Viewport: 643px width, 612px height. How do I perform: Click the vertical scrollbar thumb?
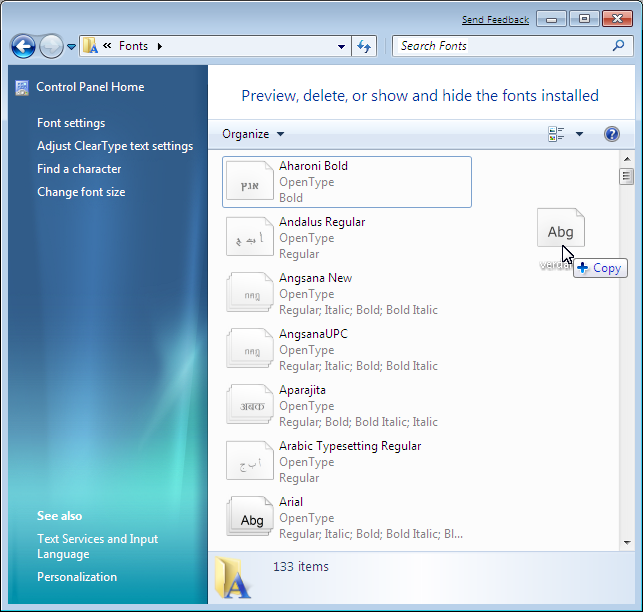point(626,176)
